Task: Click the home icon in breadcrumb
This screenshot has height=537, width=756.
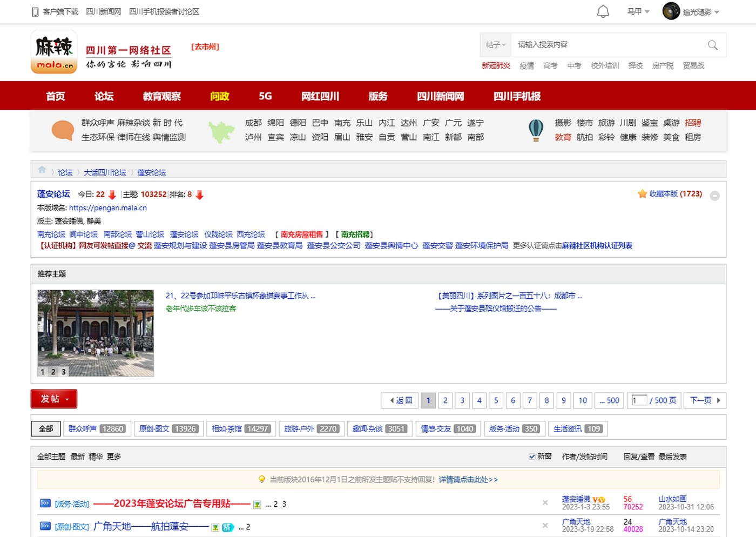Action: pyautogui.click(x=42, y=170)
